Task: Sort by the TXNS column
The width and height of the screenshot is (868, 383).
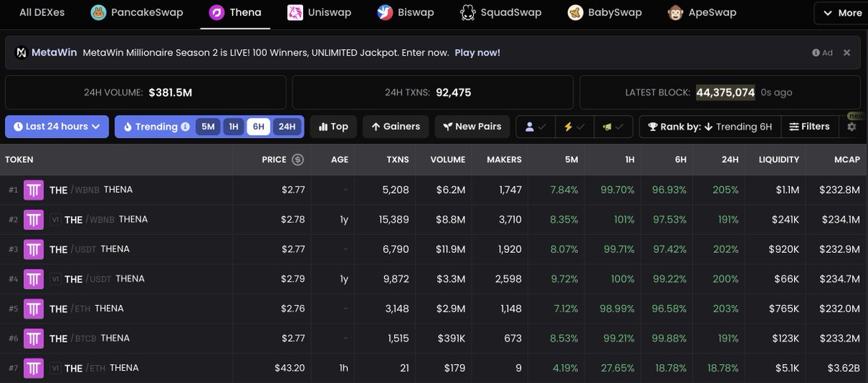Action: click(x=396, y=159)
